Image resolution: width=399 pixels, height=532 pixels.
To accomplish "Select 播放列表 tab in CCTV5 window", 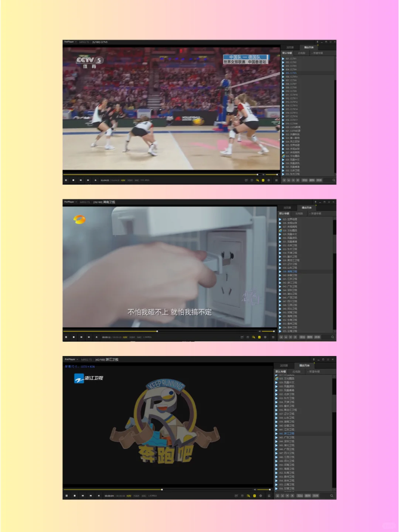I will coord(308,47).
